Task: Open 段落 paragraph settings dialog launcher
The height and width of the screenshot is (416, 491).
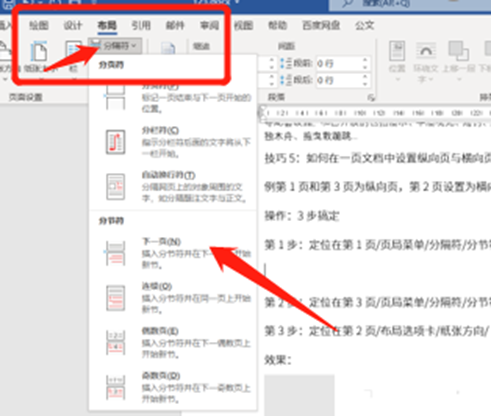Action: coord(371,98)
